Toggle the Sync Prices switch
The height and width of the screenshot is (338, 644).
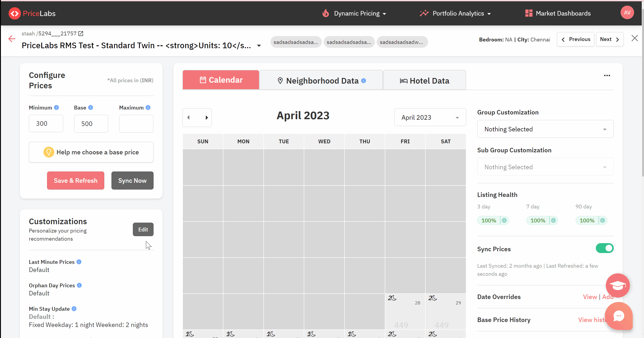[x=605, y=248]
